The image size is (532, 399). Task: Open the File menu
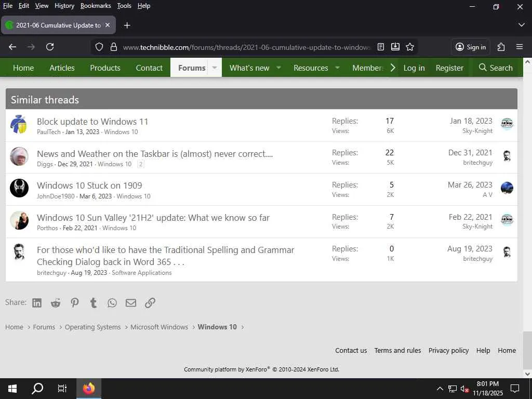tap(8, 6)
